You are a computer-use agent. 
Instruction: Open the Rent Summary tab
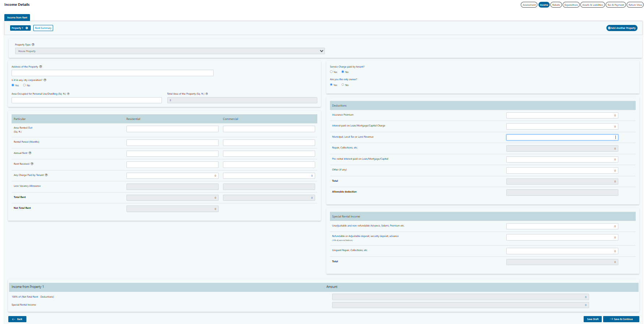click(43, 28)
